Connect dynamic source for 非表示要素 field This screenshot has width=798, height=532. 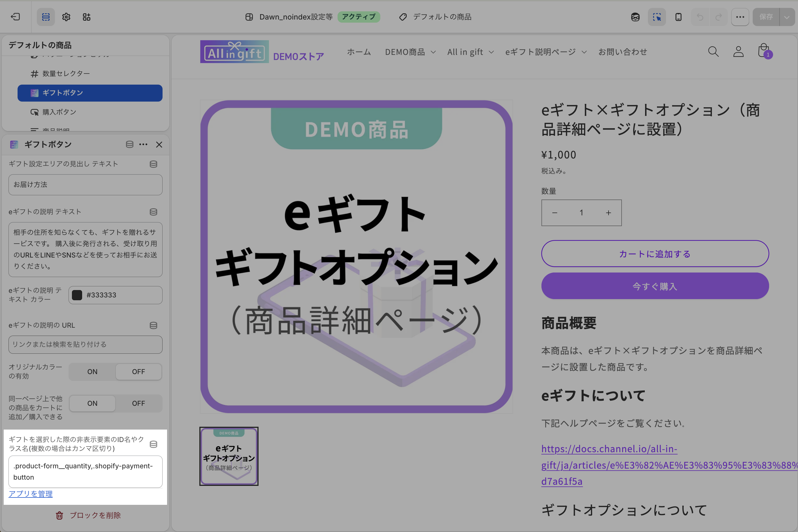coord(153,444)
